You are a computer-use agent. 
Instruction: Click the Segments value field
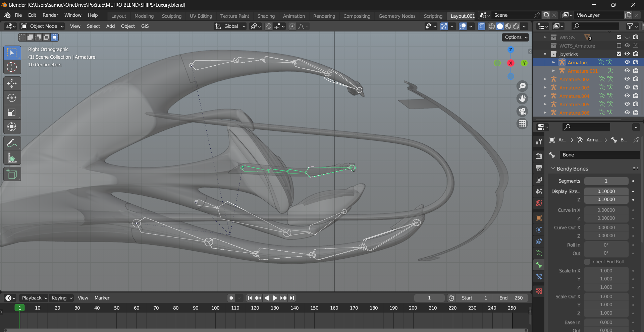tap(606, 181)
